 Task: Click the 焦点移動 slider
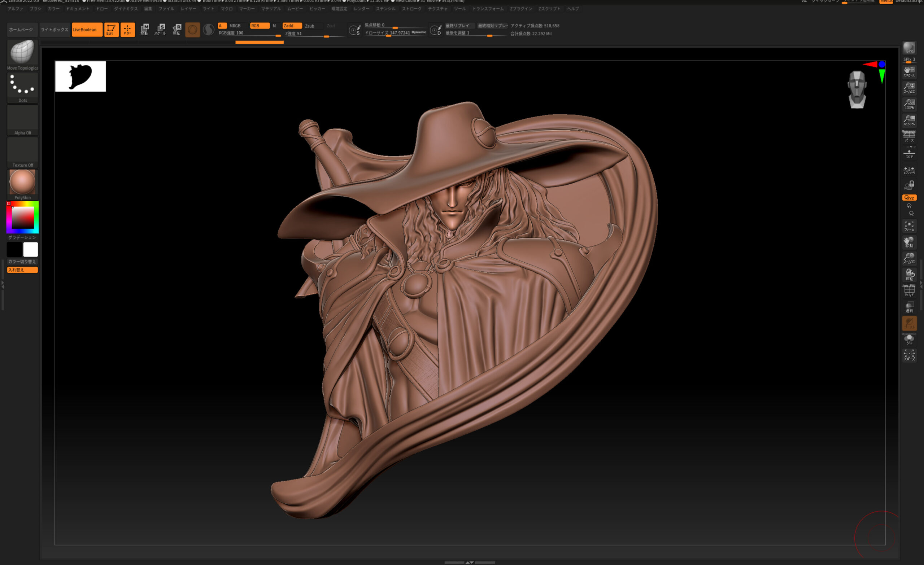pyautogui.click(x=395, y=25)
